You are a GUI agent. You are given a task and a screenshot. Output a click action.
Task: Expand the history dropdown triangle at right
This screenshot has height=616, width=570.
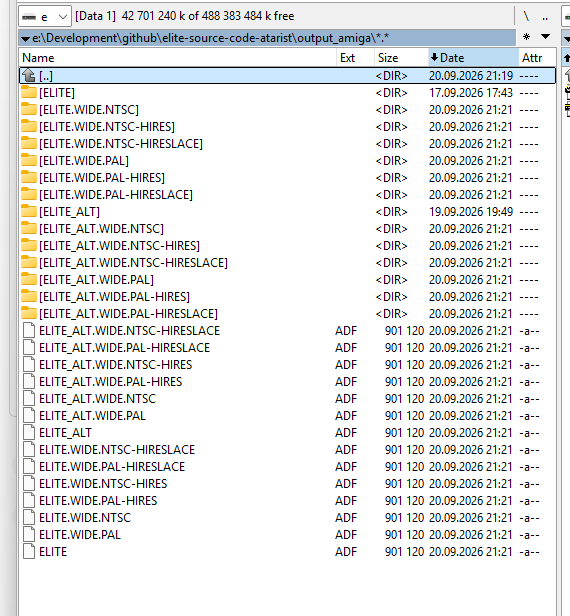click(x=545, y=37)
